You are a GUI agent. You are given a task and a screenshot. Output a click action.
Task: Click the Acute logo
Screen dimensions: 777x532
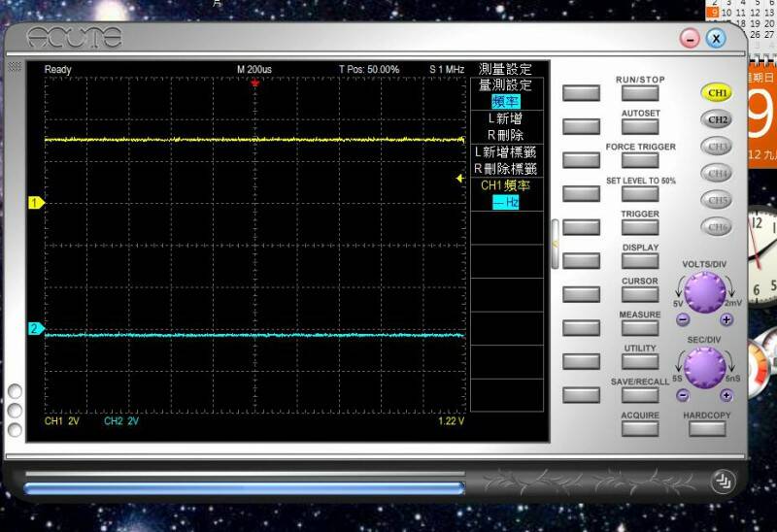pos(74,38)
